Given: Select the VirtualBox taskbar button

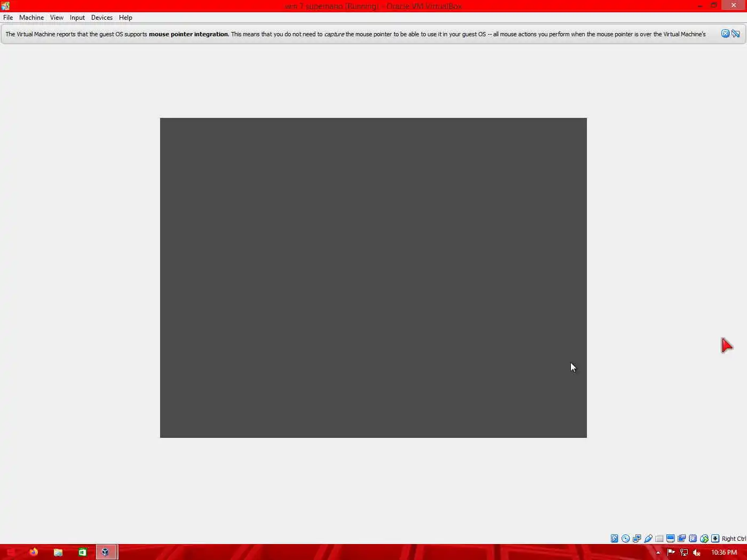Looking at the screenshot, I should [x=106, y=552].
